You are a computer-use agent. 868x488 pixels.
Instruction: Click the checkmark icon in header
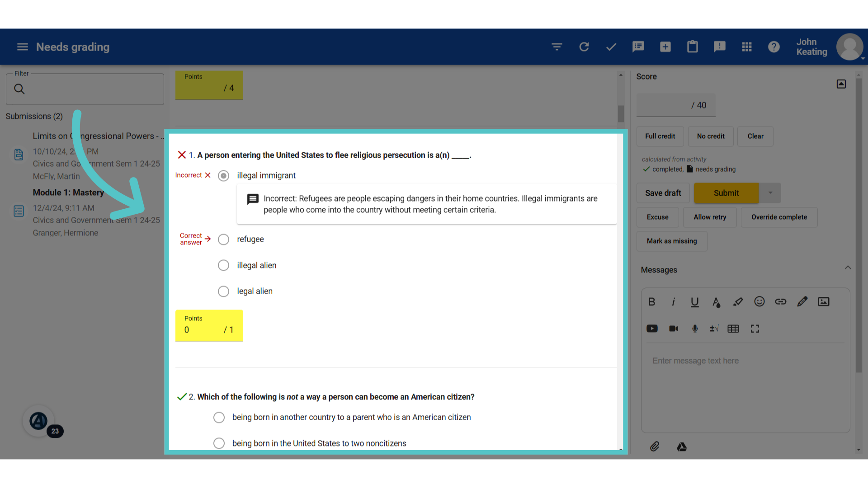(x=611, y=47)
